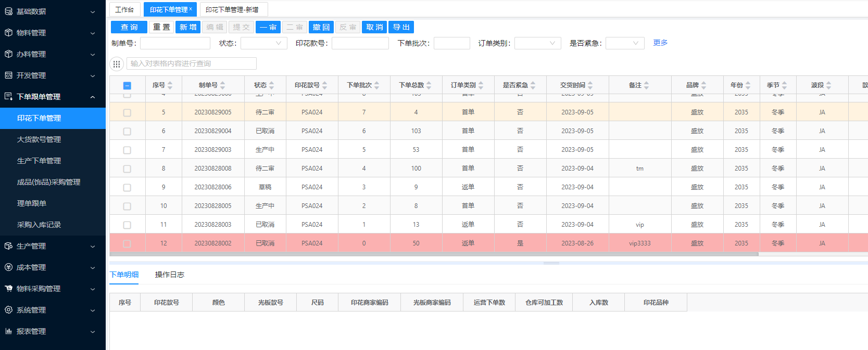Viewport: 868px width, 350px height.
Task: Click the 开发管理 sidebar icon
Action: tap(8, 75)
